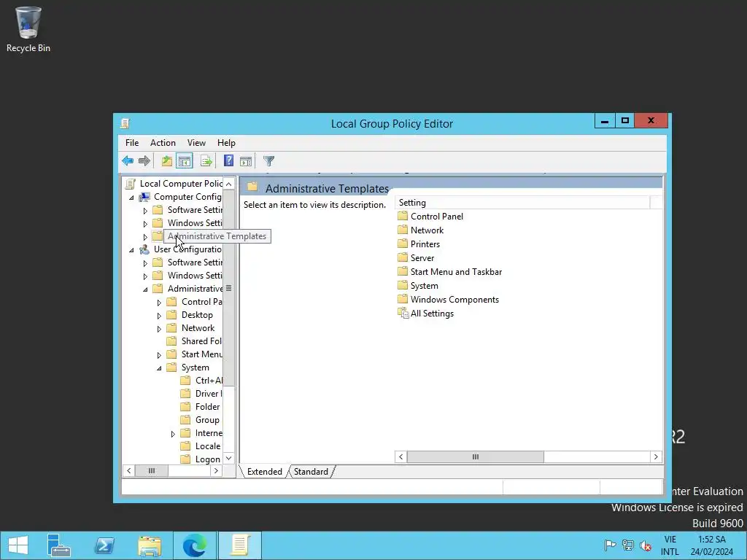
Task: Select the Logon tree item
Action: tap(201, 459)
